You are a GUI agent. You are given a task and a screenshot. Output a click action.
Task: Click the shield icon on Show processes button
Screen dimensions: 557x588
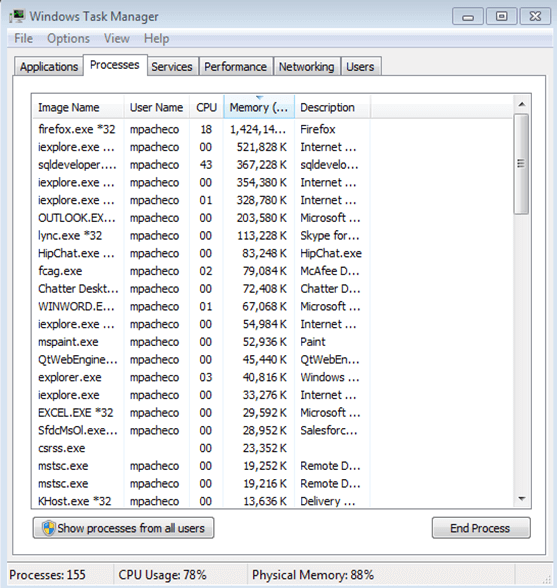pyautogui.click(x=49, y=528)
